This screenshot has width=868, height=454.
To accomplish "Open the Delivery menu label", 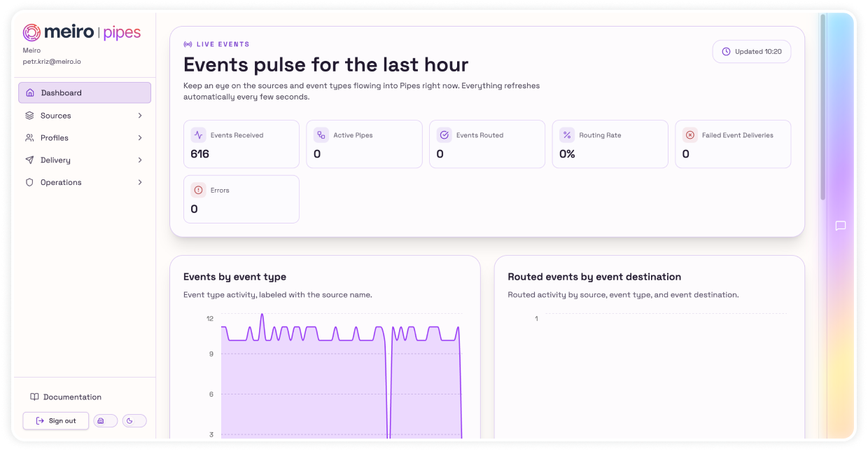I will pyautogui.click(x=55, y=160).
